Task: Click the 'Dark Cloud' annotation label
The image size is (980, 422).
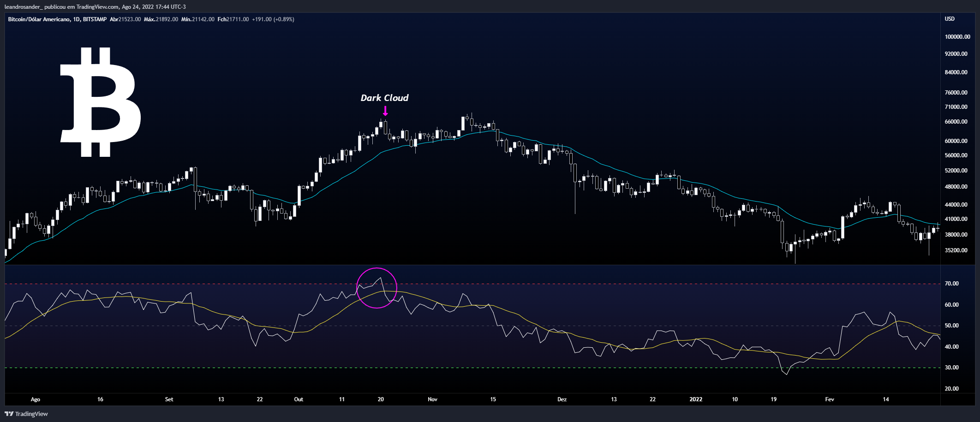Action: click(x=384, y=98)
